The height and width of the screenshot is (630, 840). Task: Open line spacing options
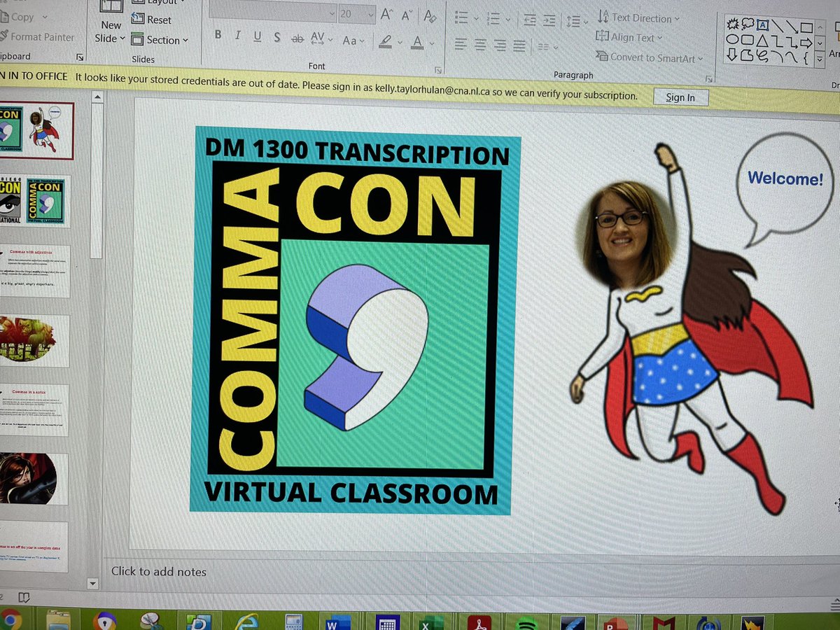tap(577, 22)
